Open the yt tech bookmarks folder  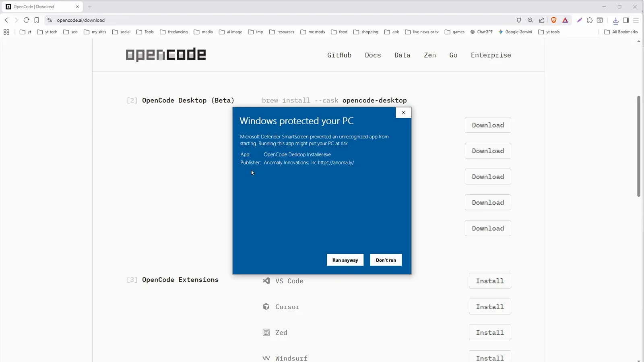pos(47,32)
